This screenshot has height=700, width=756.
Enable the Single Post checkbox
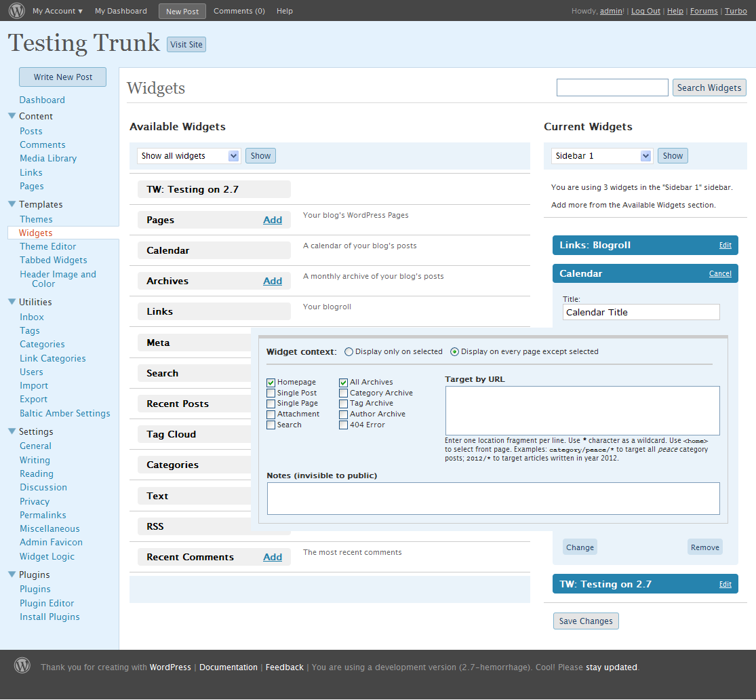271,393
